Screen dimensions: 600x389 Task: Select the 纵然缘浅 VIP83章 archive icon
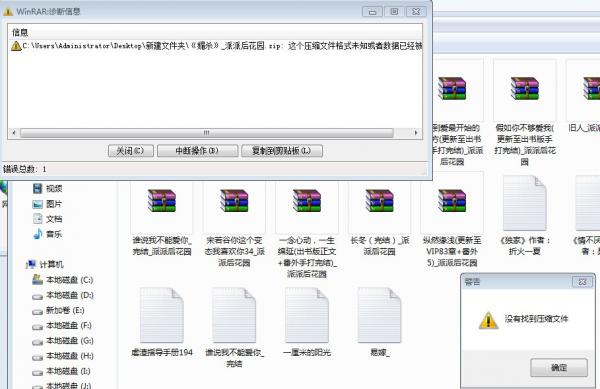coord(452,200)
